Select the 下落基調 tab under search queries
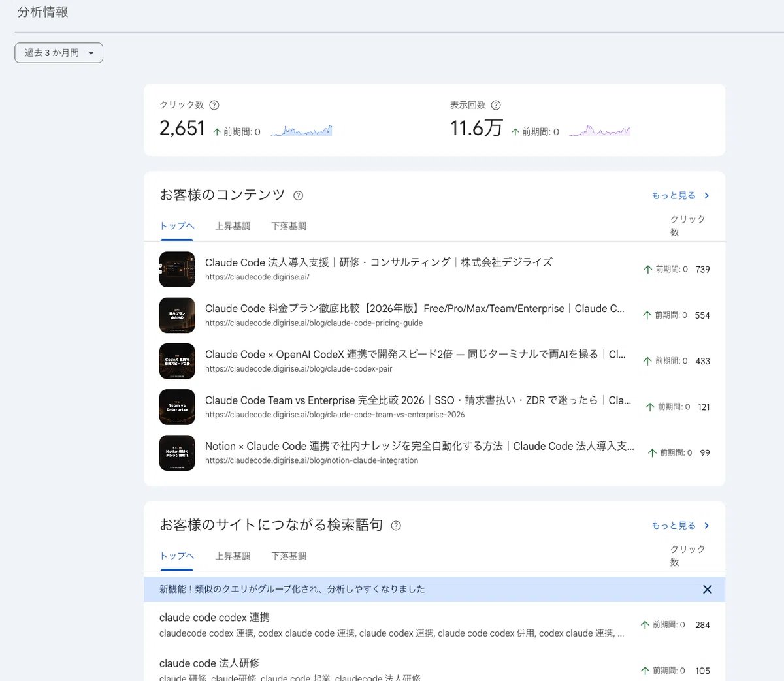The height and width of the screenshot is (681, 784). click(289, 556)
